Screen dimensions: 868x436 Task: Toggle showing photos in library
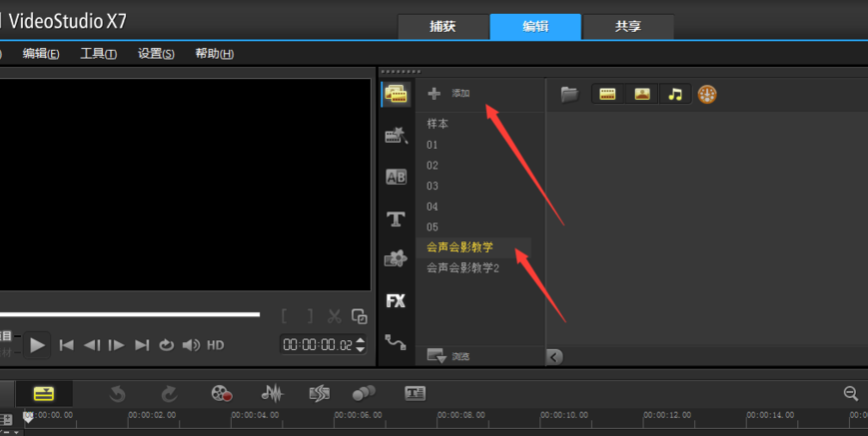[x=642, y=95]
